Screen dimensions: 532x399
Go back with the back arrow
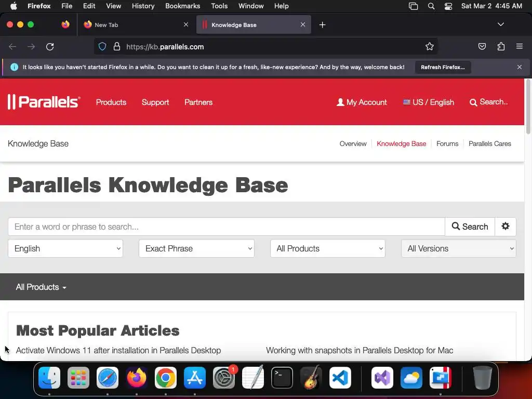(x=12, y=47)
